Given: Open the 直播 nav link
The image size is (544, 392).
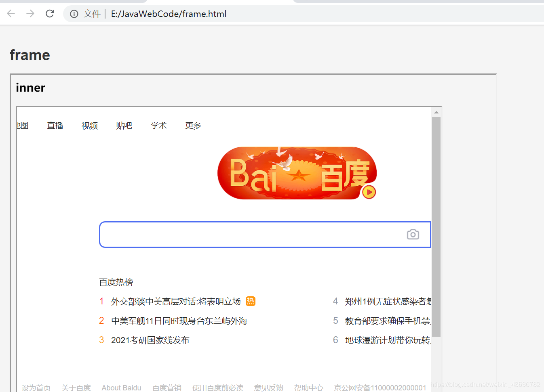Looking at the screenshot, I should point(55,126).
